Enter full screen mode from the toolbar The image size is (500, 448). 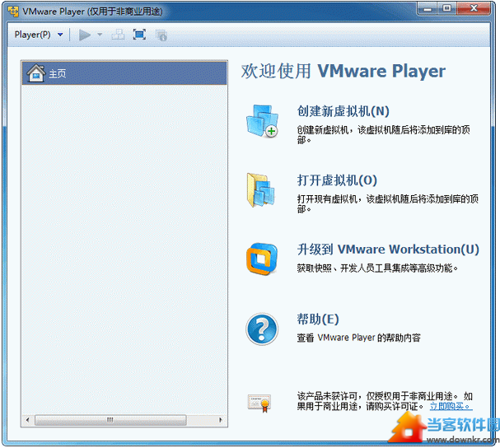139,35
